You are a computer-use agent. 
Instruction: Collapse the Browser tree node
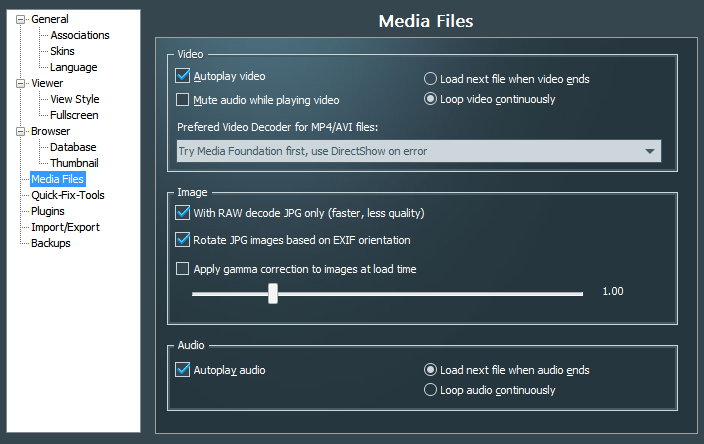(x=21, y=131)
